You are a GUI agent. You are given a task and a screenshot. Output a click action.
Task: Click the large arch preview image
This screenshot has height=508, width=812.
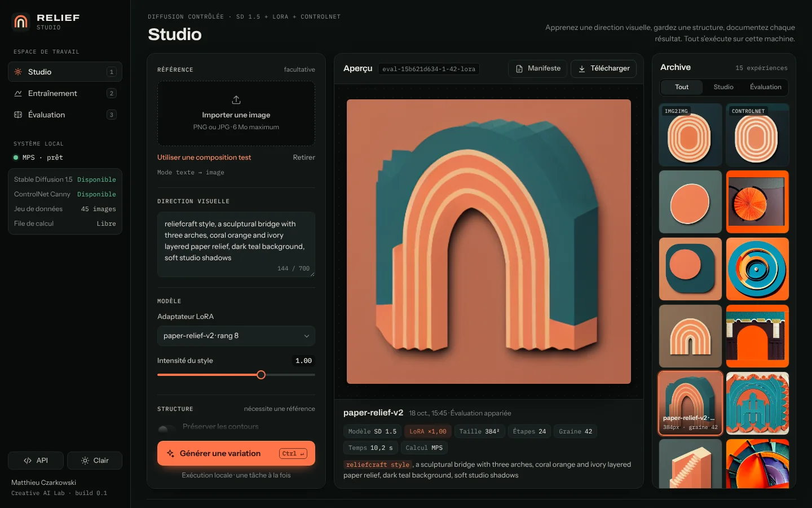pyautogui.click(x=489, y=242)
